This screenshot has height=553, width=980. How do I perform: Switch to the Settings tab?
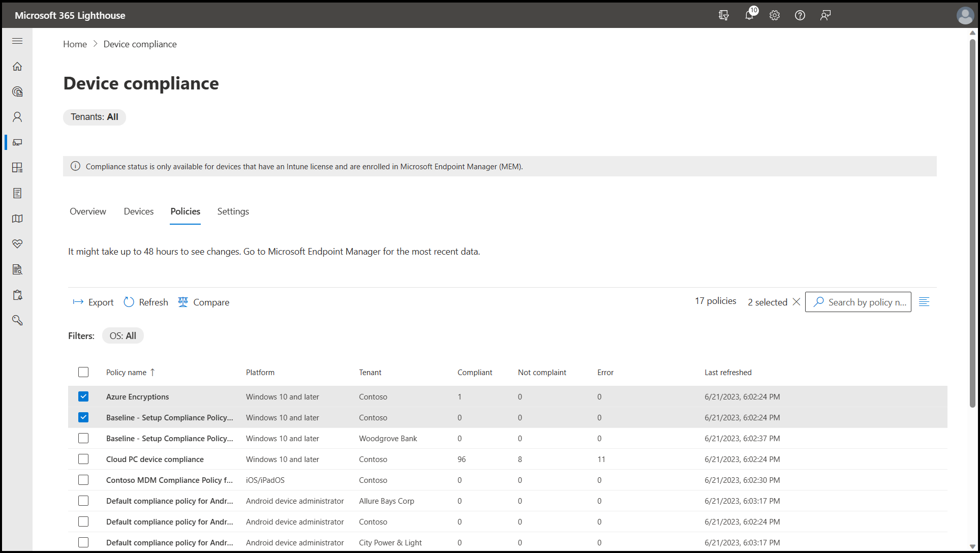click(233, 211)
